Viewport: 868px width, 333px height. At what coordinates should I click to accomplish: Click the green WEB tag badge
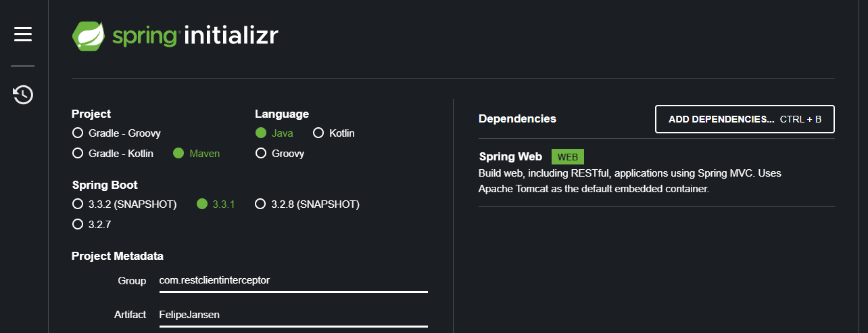(x=567, y=157)
